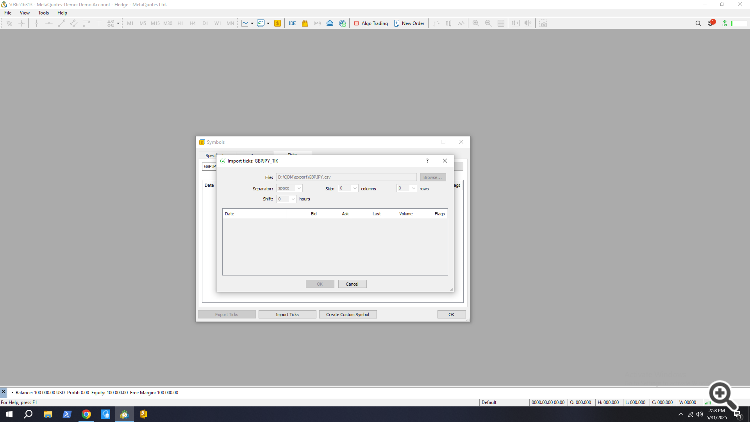Open the Tools menu
Image resolution: width=750 pixels, height=422 pixels.
point(44,13)
